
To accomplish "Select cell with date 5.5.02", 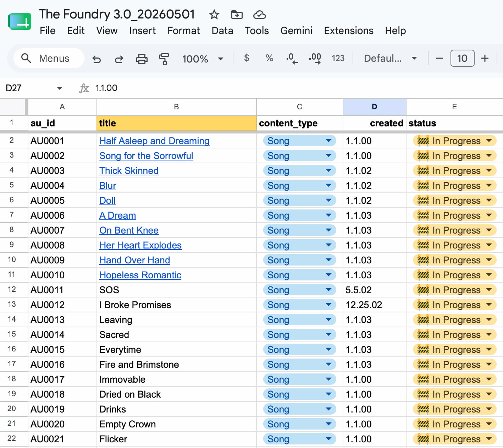I will click(x=374, y=290).
